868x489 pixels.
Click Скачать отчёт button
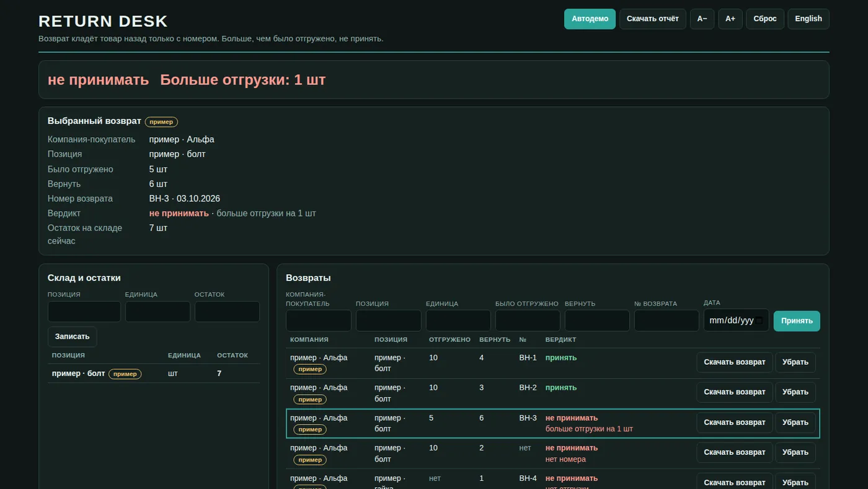tap(653, 19)
